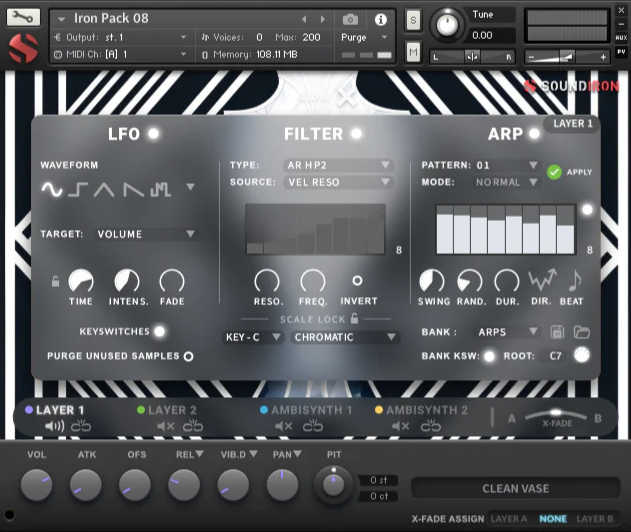The image size is (631, 532).
Task: Click the A/B X-Fade slider
Action: pos(557,418)
